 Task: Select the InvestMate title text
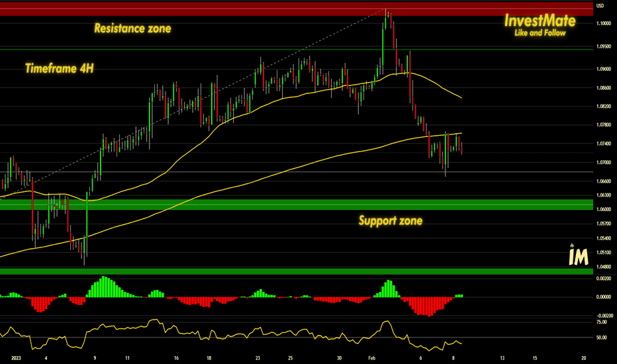(x=540, y=21)
